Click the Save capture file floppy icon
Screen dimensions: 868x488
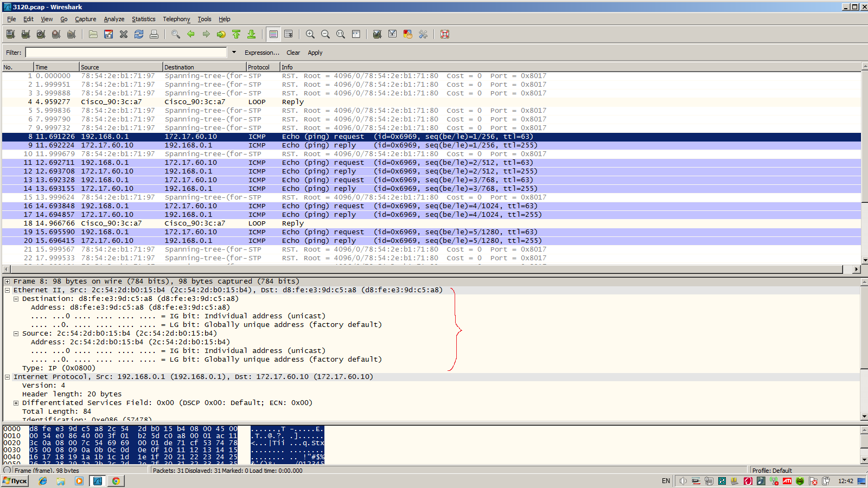click(x=108, y=34)
